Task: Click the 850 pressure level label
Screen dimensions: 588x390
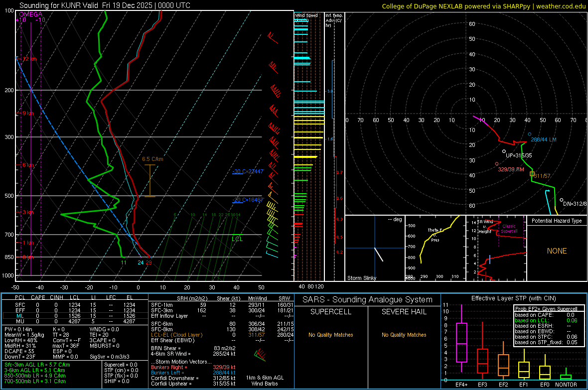Action: pos(9,257)
